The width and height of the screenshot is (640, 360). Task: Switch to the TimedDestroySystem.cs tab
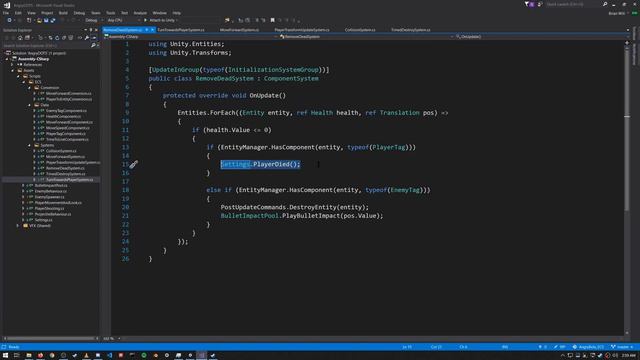pos(411,30)
